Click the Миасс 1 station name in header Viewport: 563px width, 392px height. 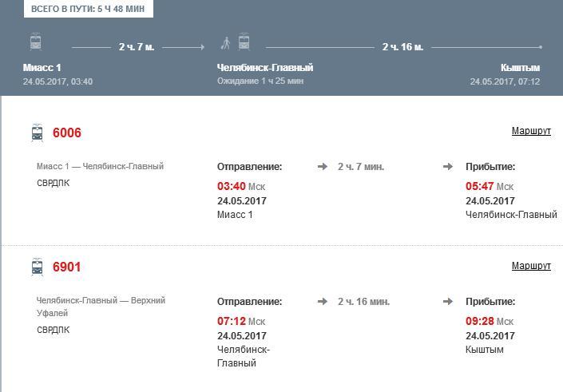[42, 68]
